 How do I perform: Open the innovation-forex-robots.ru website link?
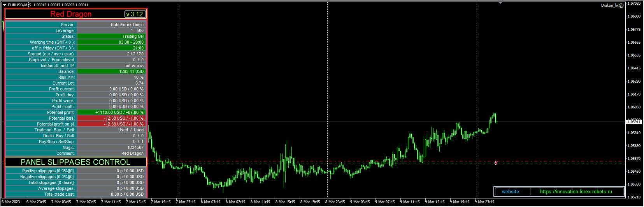576,191
